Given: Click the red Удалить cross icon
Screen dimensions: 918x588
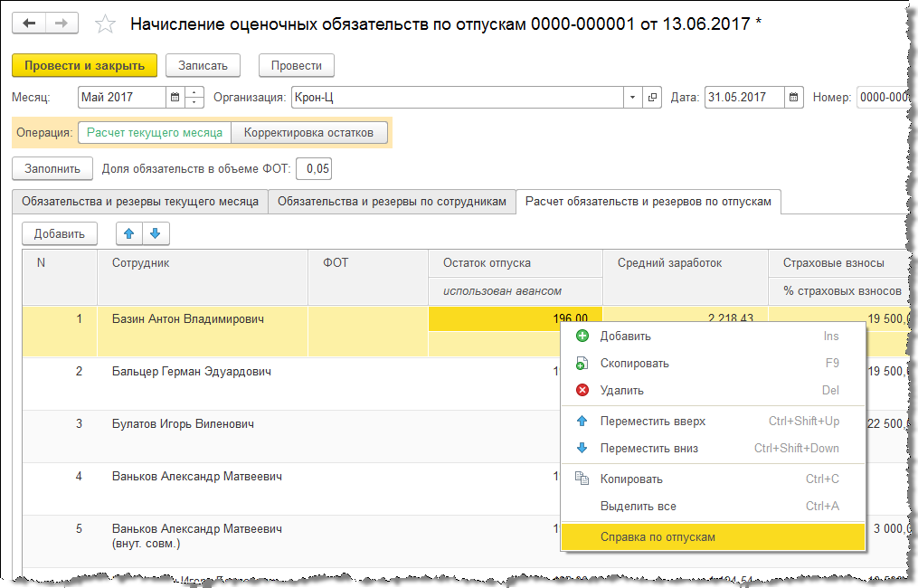Looking at the screenshot, I should 582,390.
